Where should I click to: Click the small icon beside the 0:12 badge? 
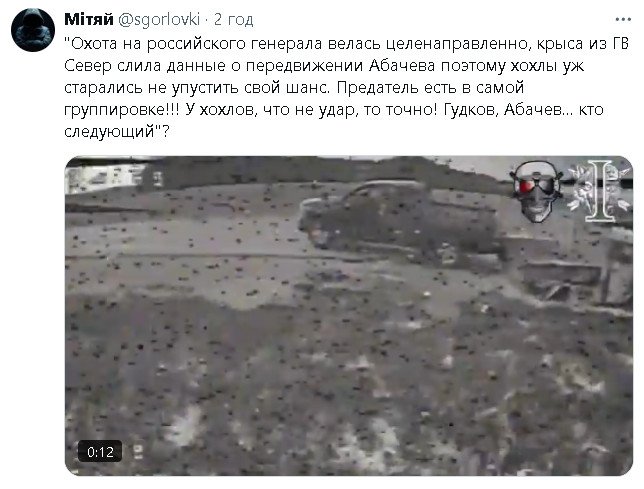138,452
